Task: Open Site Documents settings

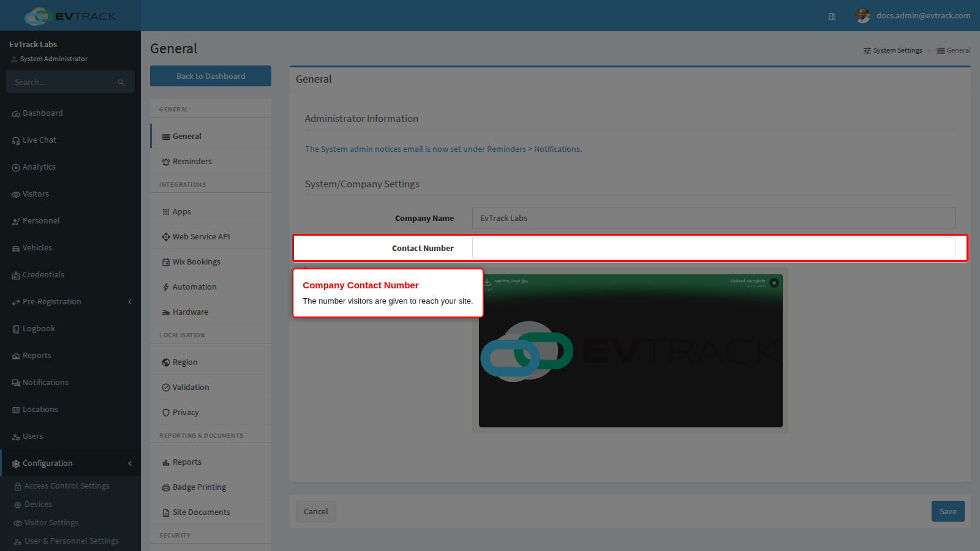Action: [x=211, y=512]
